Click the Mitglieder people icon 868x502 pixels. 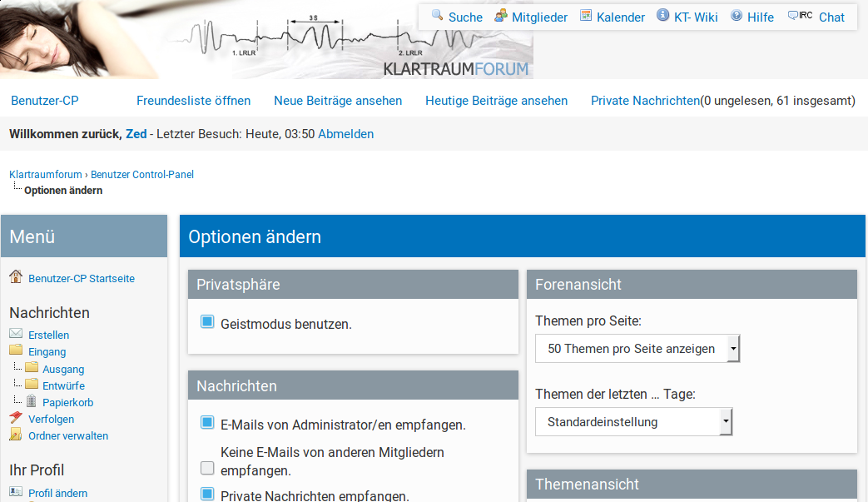point(500,15)
